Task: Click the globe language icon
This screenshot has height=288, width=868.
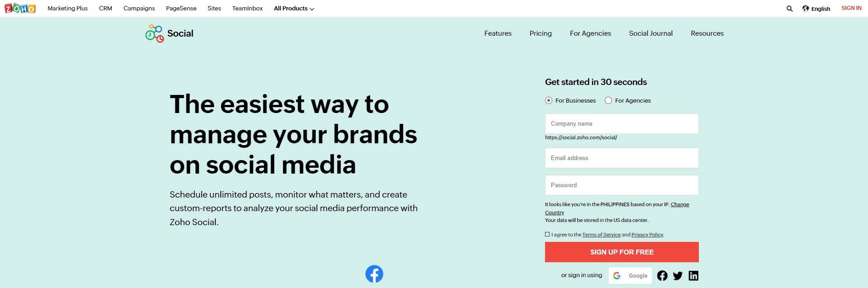Action: (806, 8)
